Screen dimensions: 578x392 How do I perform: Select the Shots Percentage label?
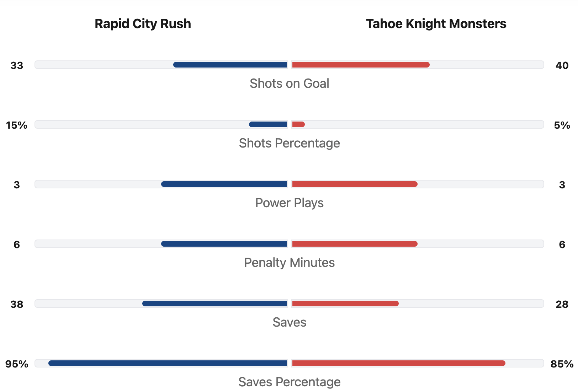point(289,143)
